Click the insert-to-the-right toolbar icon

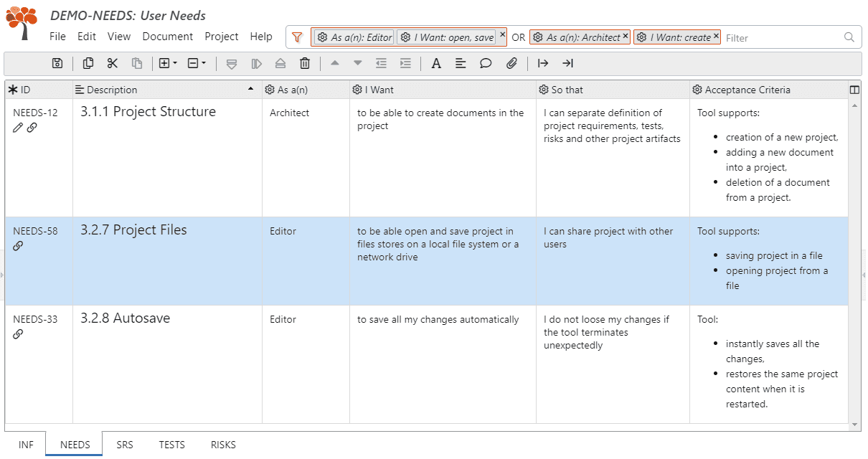pyautogui.click(x=256, y=64)
